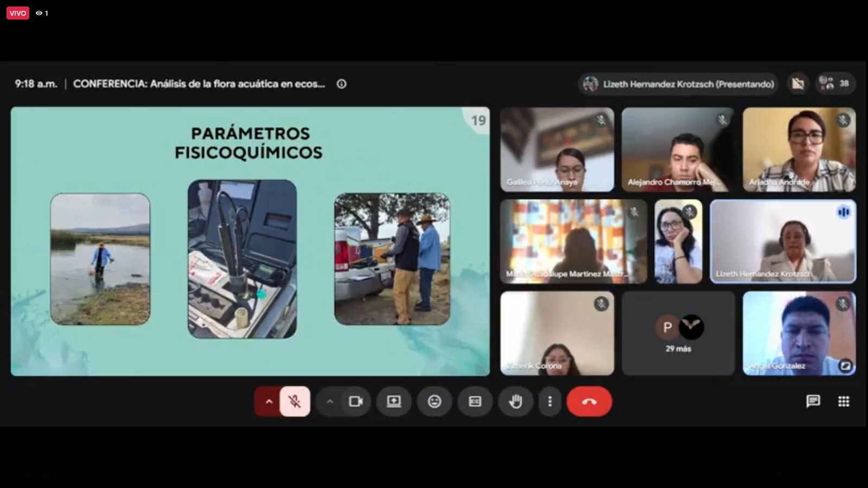This screenshot has height=488, width=868.
Task: Click the meeting details info icon
Action: 342,84
